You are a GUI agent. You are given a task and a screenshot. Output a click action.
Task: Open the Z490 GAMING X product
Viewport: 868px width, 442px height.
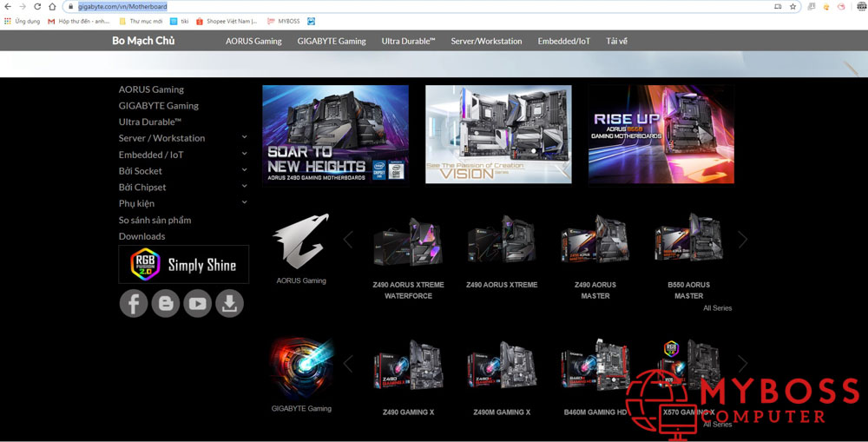point(409,379)
